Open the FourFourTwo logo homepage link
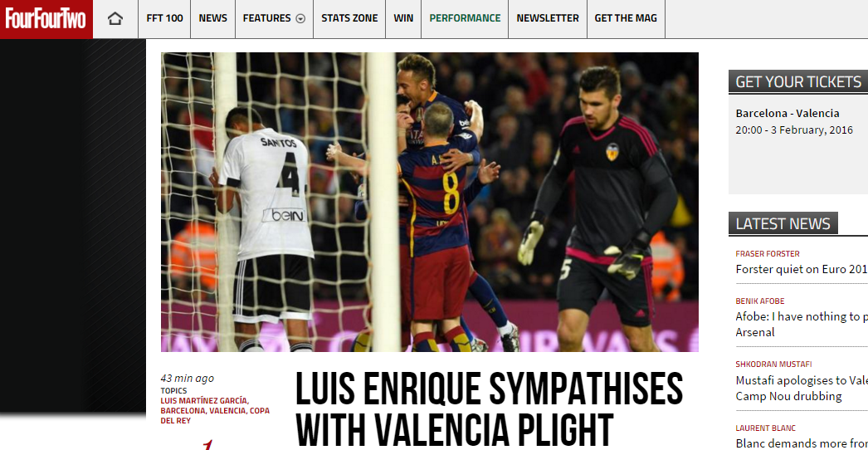Screen dimensions: 868x450 coord(46,19)
